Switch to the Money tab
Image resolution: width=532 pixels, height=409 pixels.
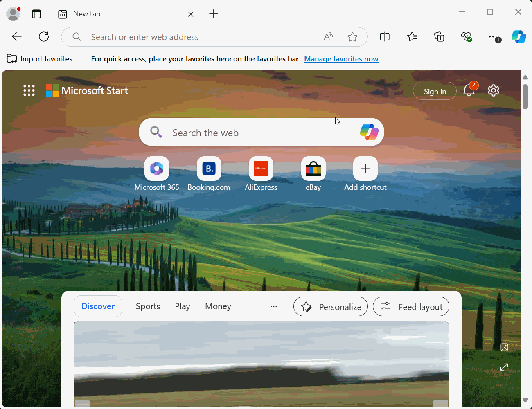tap(218, 306)
